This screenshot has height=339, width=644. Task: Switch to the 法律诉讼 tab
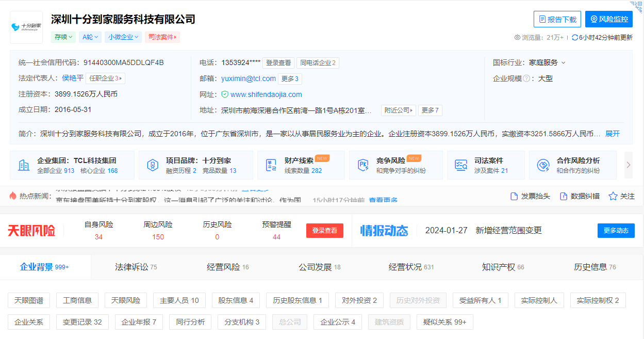pos(136,267)
